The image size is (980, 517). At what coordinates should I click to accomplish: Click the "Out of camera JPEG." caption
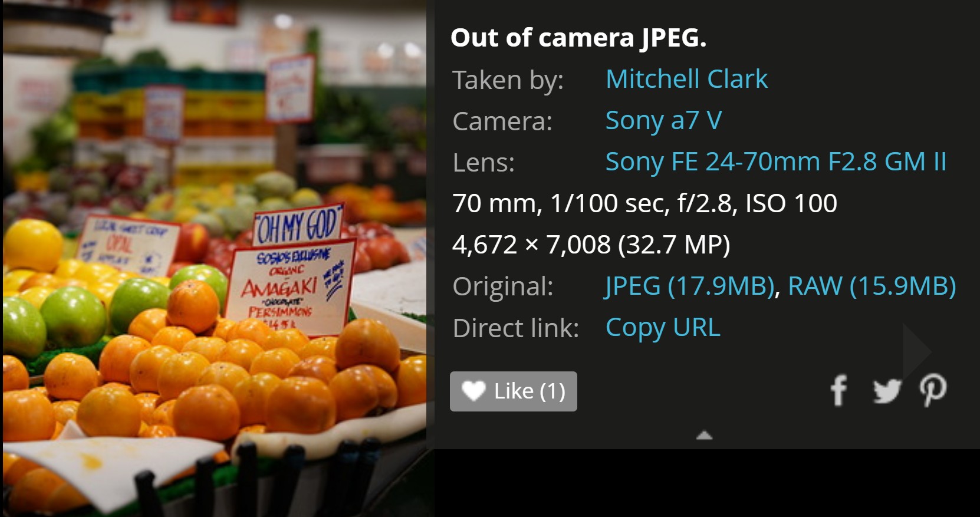click(x=578, y=38)
